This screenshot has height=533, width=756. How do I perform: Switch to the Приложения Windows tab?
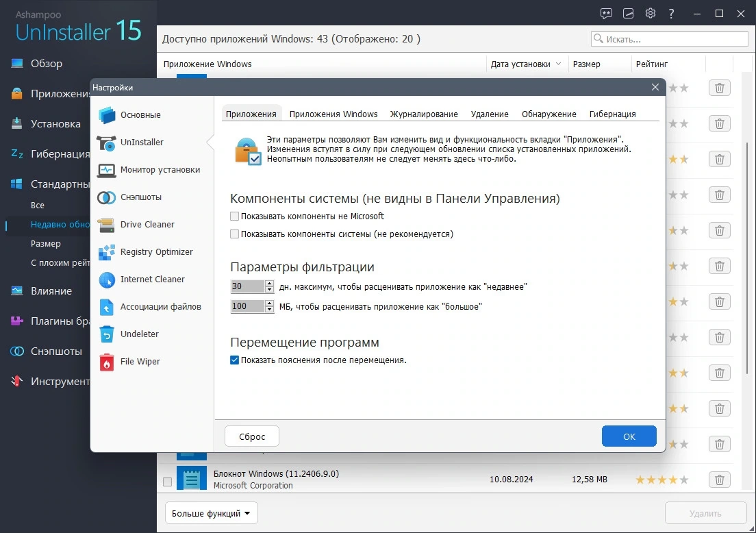click(x=333, y=114)
